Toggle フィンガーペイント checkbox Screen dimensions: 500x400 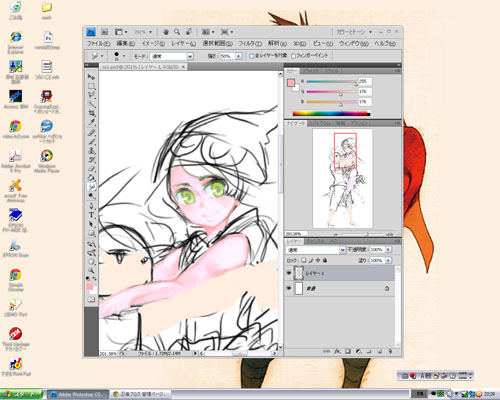pyautogui.click(x=294, y=56)
